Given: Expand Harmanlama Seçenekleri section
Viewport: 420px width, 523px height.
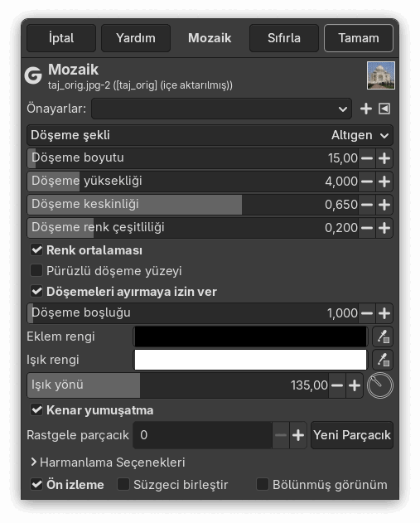Looking at the screenshot, I should 108,462.
